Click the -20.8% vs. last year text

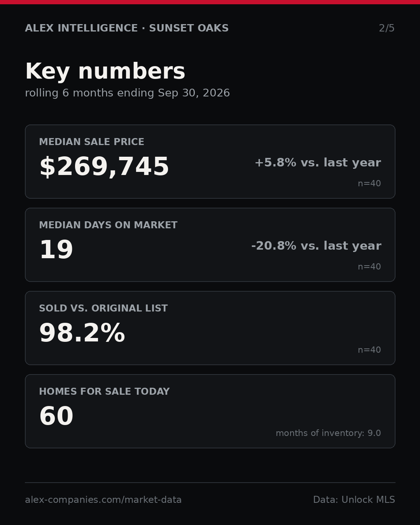(x=316, y=246)
